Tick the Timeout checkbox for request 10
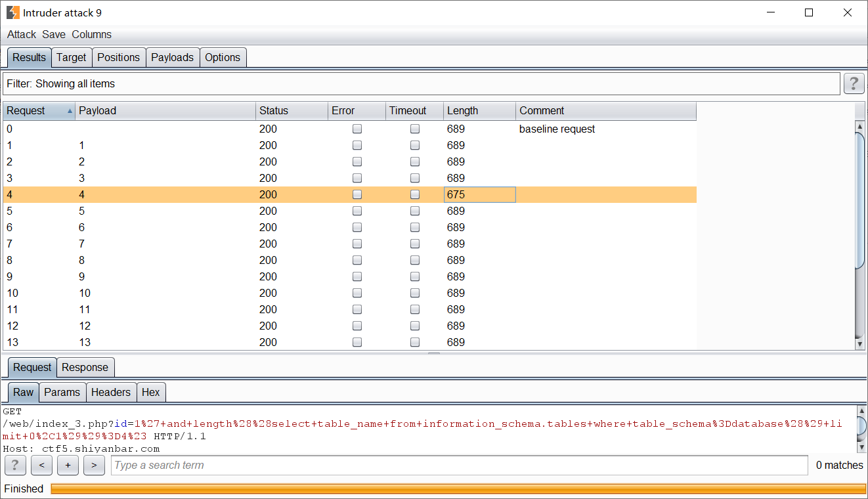Image resolution: width=868 pixels, height=499 pixels. pyautogui.click(x=415, y=293)
